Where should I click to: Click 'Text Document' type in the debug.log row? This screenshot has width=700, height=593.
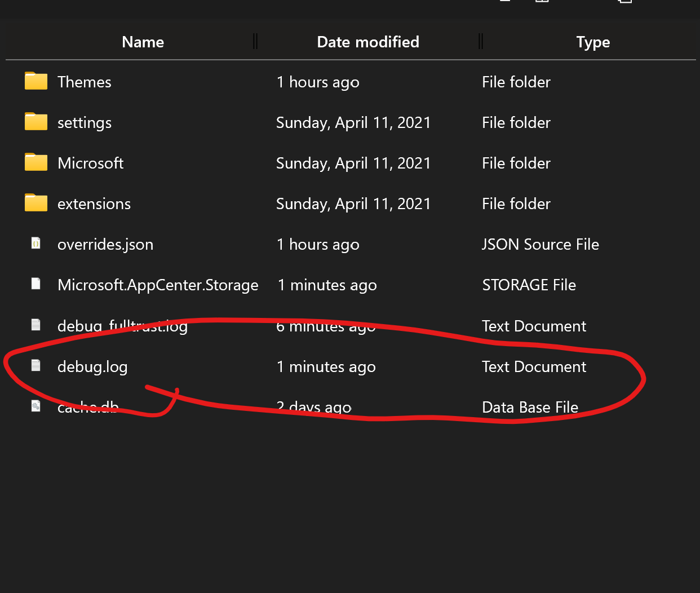coord(534,366)
